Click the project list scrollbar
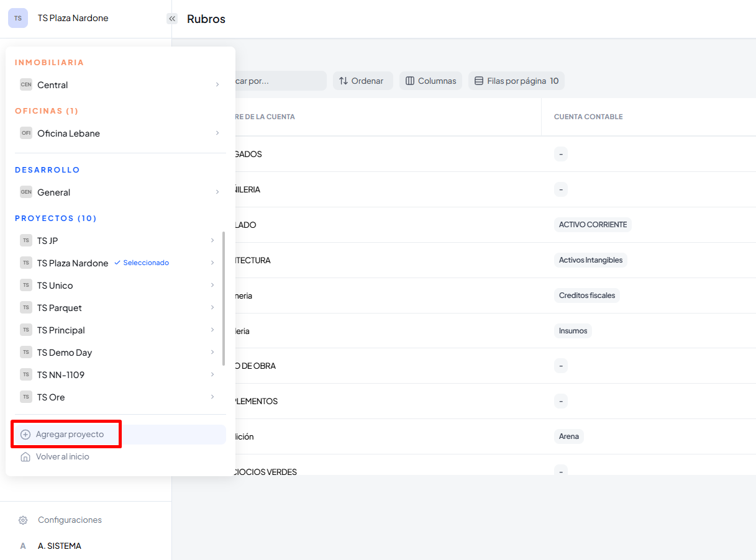This screenshot has width=756, height=560. point(223,298)
